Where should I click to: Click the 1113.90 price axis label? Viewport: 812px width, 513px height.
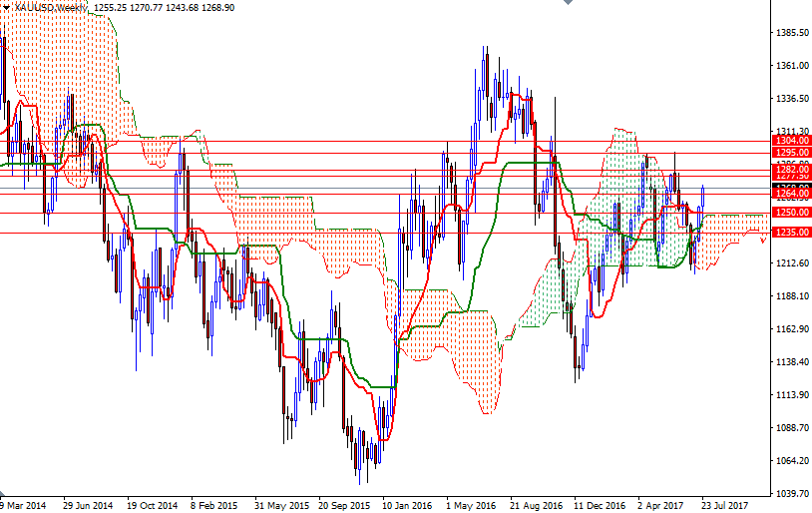[x=791, y=395]
